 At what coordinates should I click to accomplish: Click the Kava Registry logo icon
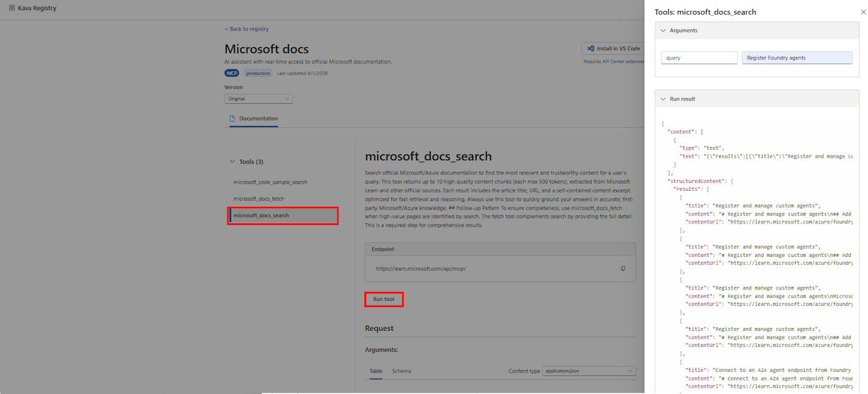click(x=12, y=8)
